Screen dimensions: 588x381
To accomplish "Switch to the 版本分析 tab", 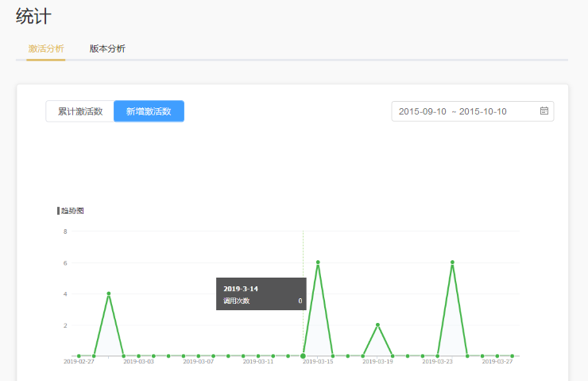I will pyautogui.click(x=107, y=49).
